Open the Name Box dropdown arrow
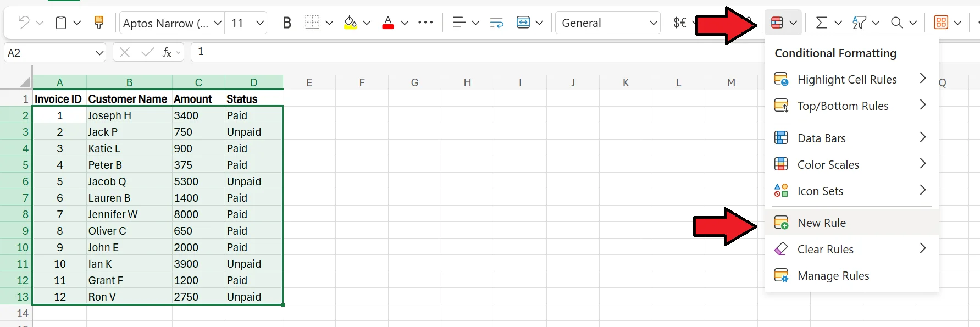This screenshot has width=980, height=327. click(99, 53)
